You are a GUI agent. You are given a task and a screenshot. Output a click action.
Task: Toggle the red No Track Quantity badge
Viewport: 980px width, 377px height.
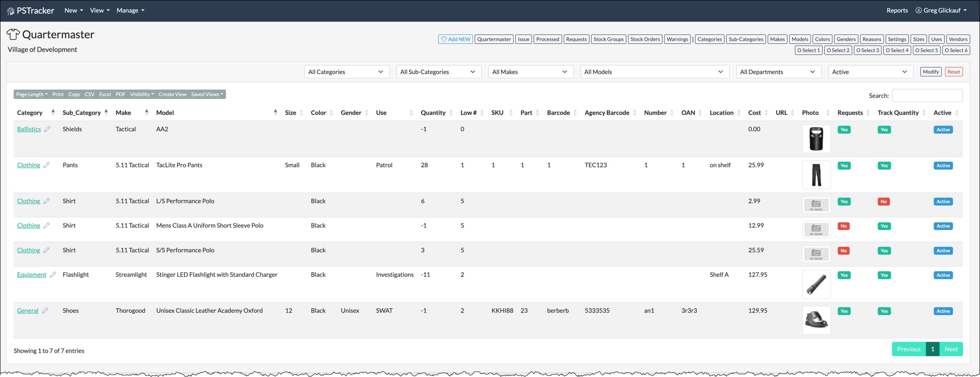pyautogui.click(x=884, y=201)
